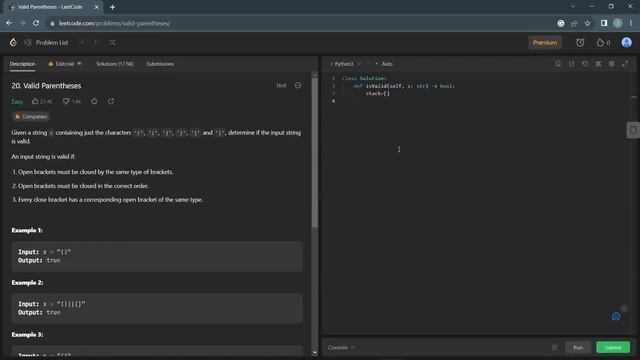Viewport: 640px width, 360px height.
Task: Open the Companies tag
Action: pyautogui.click(x=31, y=116)
